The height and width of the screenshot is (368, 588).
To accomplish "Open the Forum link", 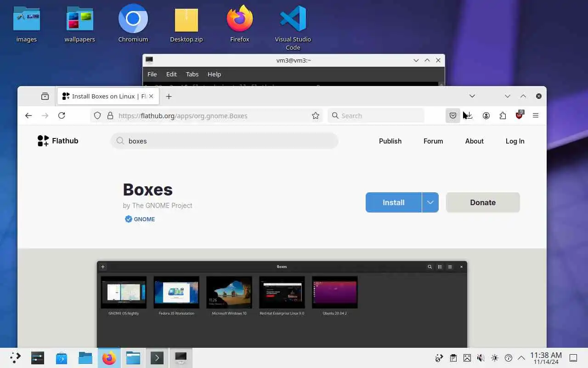I will coord(433,141).
